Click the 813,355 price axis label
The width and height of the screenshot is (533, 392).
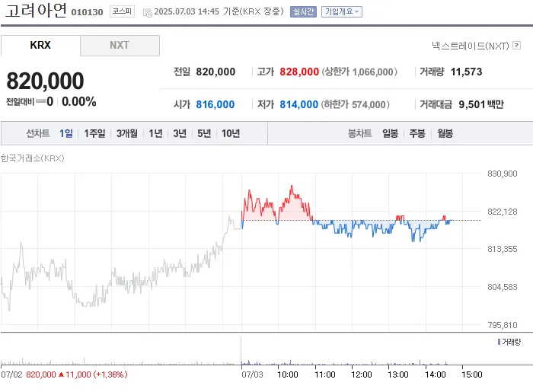click(x=502, y=250)
